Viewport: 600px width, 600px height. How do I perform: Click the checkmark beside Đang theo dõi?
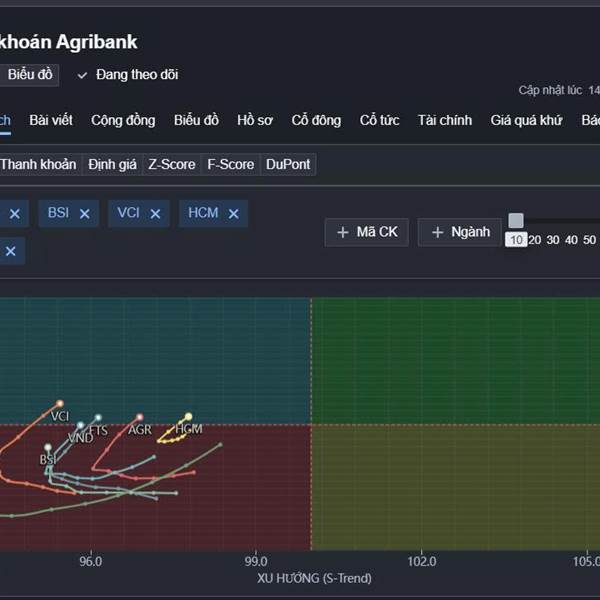pyautogui.click(x=82, y=75)
